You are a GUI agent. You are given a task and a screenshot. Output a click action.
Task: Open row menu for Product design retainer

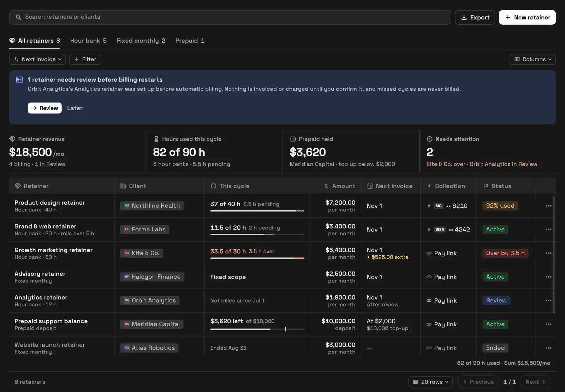tap(548, 206)
